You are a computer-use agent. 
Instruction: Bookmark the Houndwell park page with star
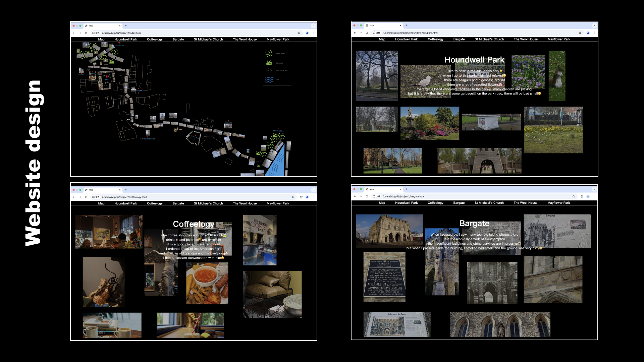(x=580, y=33)
